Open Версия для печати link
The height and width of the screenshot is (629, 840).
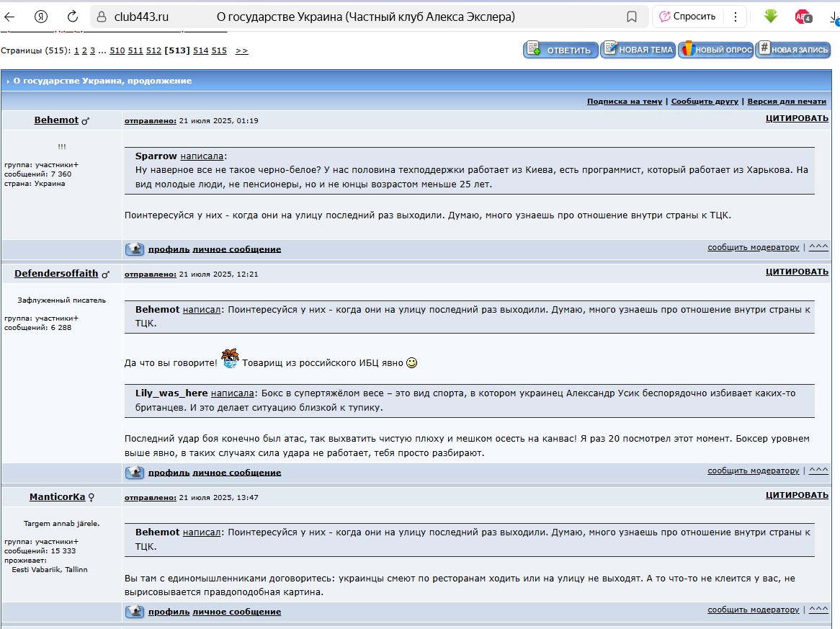coord(787,102)
